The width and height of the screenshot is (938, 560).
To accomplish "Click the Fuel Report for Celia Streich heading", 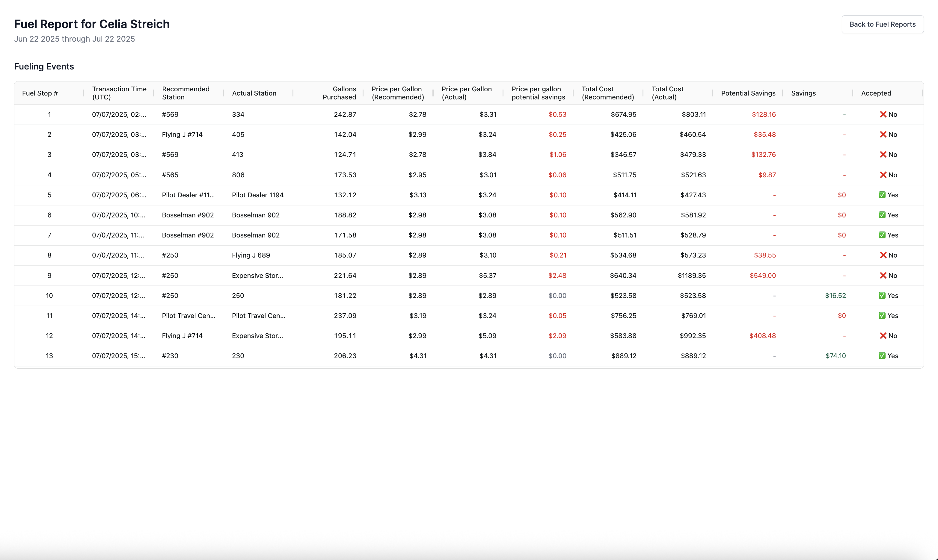I will coord(92,24).
